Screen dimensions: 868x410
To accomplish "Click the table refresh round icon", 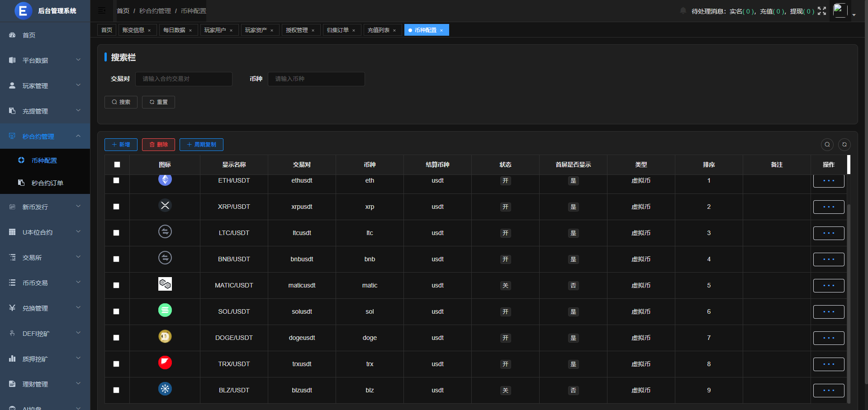I will point(844,145).
